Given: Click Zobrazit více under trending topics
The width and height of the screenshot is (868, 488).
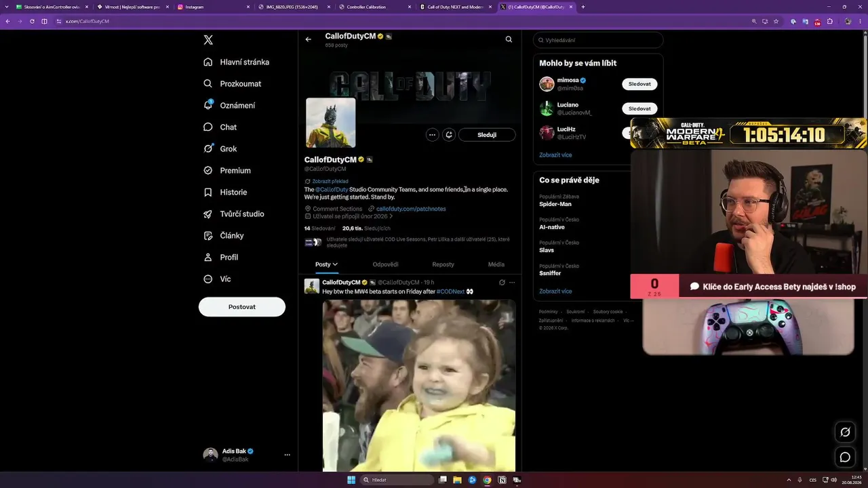Looking at the screenshot, I should click(x=555, y=291).
